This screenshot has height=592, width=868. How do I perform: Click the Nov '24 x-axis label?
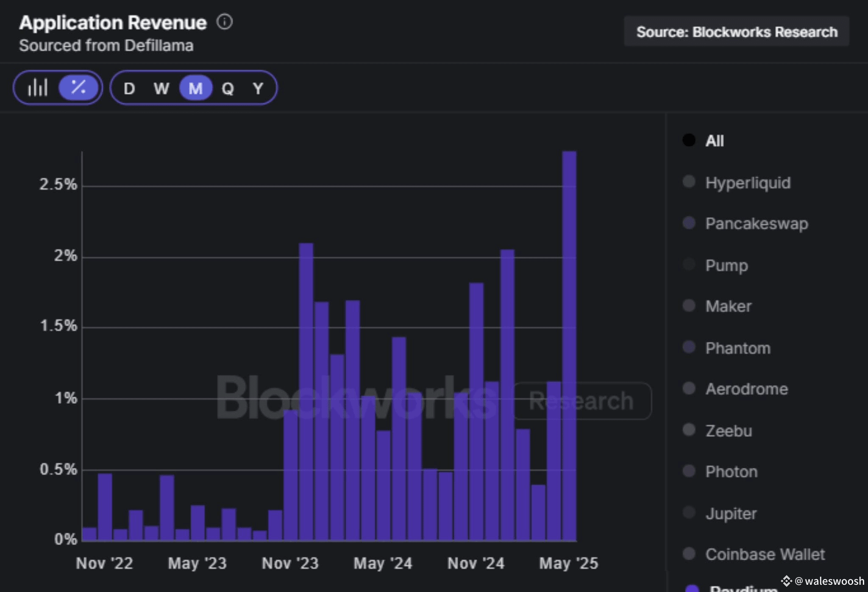coord(476,563)
